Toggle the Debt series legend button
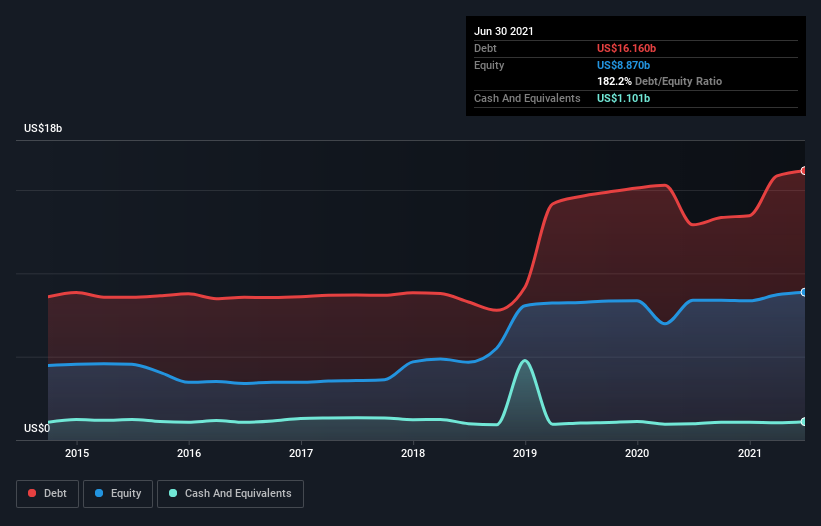The image size is (821, 526). (x=47, y=494)
